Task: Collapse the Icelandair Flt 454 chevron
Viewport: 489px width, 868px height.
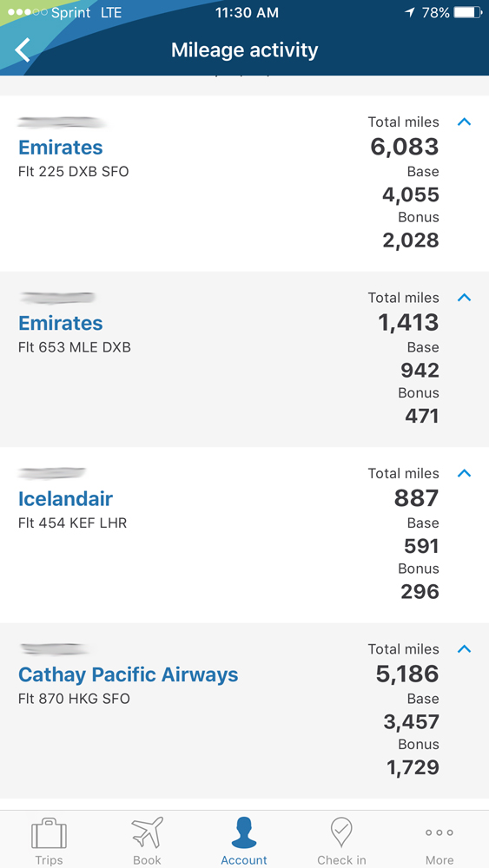Action: [464, 473]
